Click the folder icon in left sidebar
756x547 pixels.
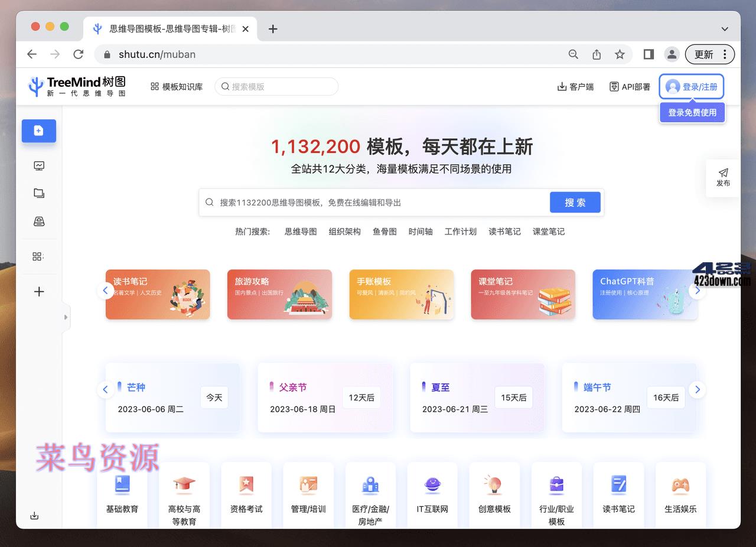[x=39, y=193]
